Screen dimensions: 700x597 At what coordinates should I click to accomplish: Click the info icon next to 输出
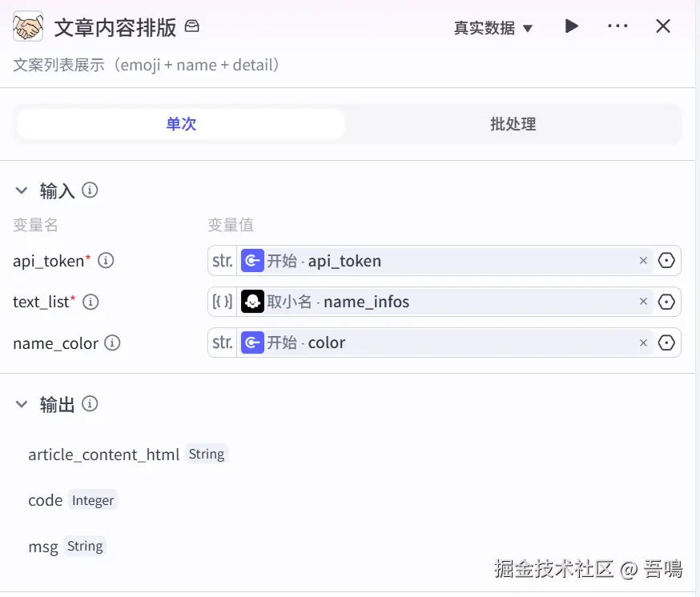tap(91, 404)
